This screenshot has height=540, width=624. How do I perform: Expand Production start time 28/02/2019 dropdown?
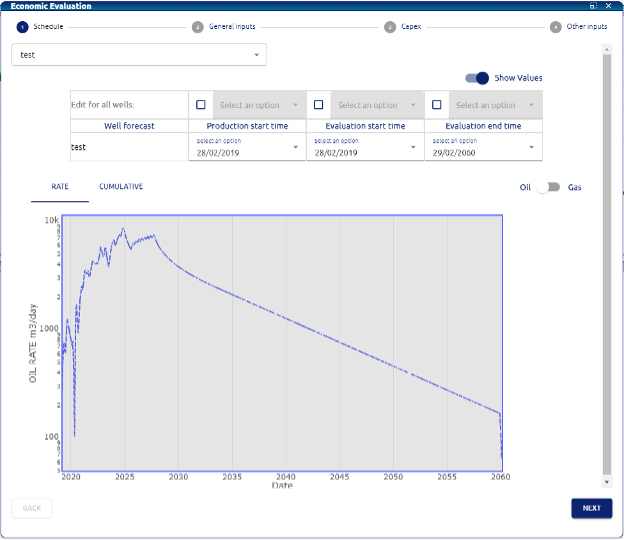pyautogui.click(x=247, y=147)
